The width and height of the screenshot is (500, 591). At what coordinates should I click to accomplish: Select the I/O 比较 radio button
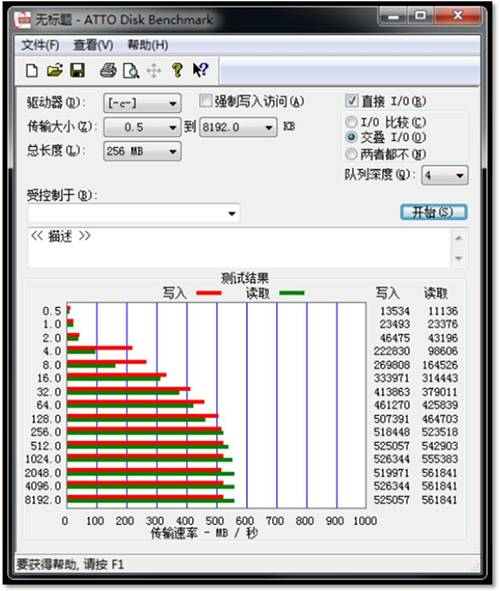point(351,122)
